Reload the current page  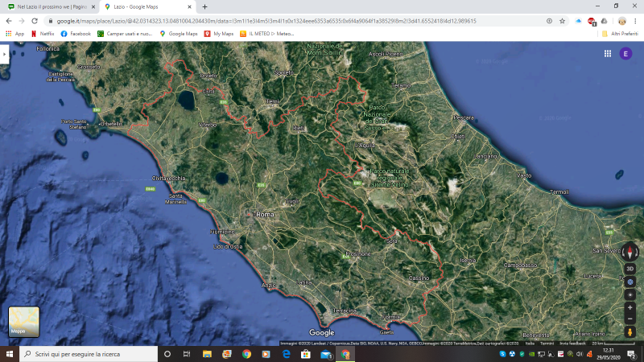point(35,21)
